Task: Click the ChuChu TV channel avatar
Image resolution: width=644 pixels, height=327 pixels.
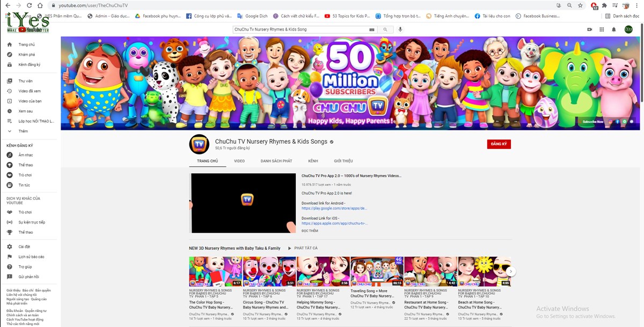Action: (x=199, y=144)
